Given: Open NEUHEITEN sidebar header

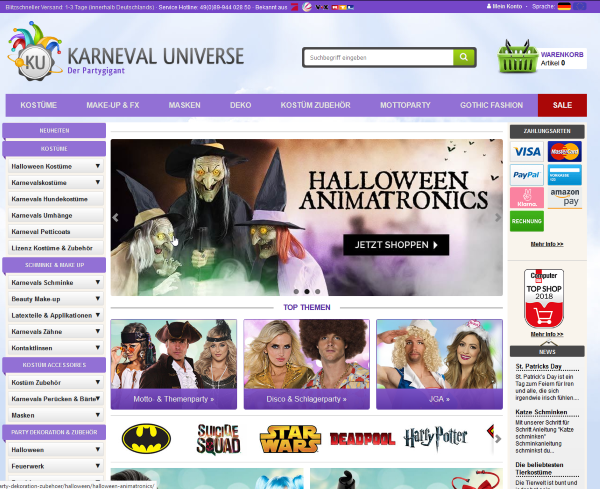Looking at the screenshot, I should (x=54, y=130).
